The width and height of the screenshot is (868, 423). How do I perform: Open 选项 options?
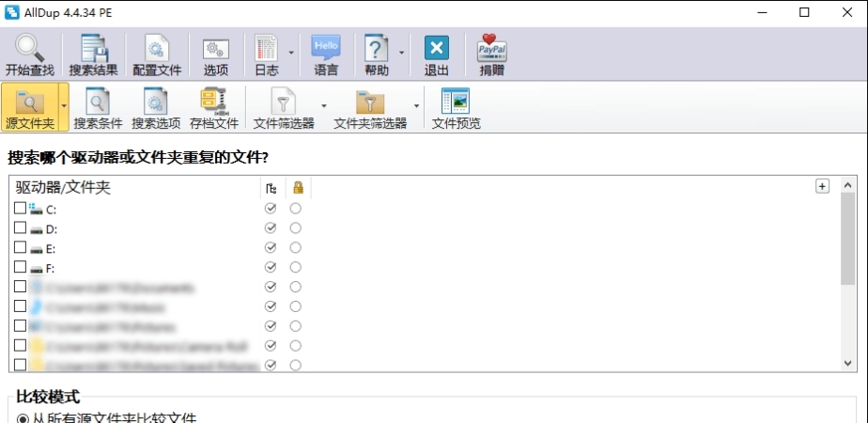216,55
